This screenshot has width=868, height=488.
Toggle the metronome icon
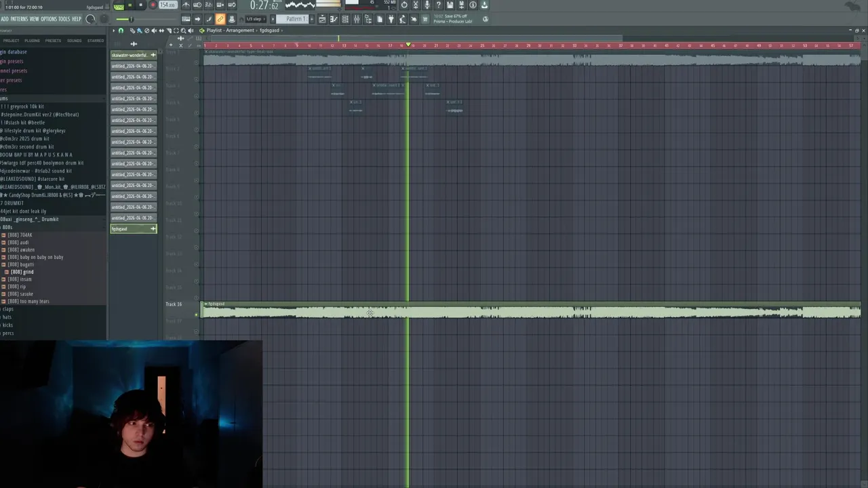(x=186, y=5)
